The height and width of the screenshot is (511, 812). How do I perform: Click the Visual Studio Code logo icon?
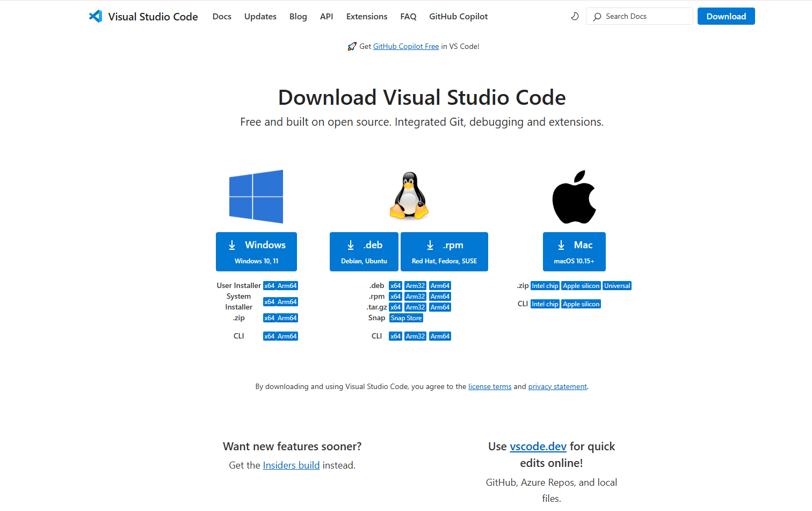pos(96,16)
